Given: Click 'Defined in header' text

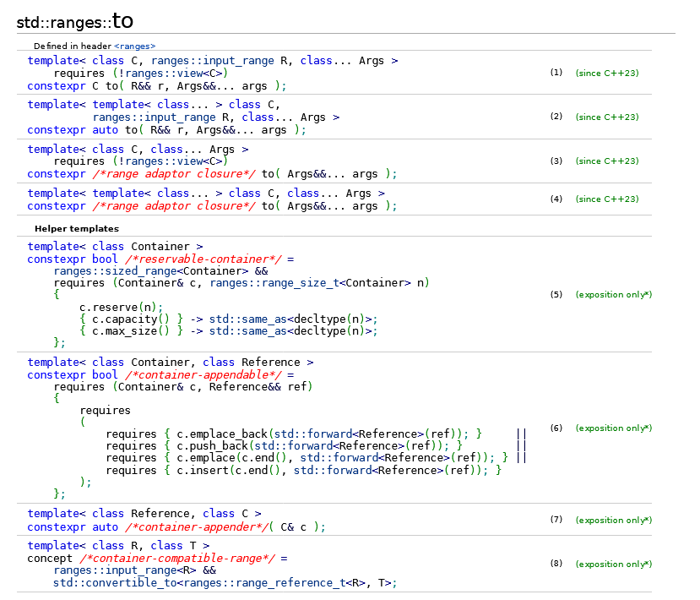Looking at the screenshot, I should [73, 46].
